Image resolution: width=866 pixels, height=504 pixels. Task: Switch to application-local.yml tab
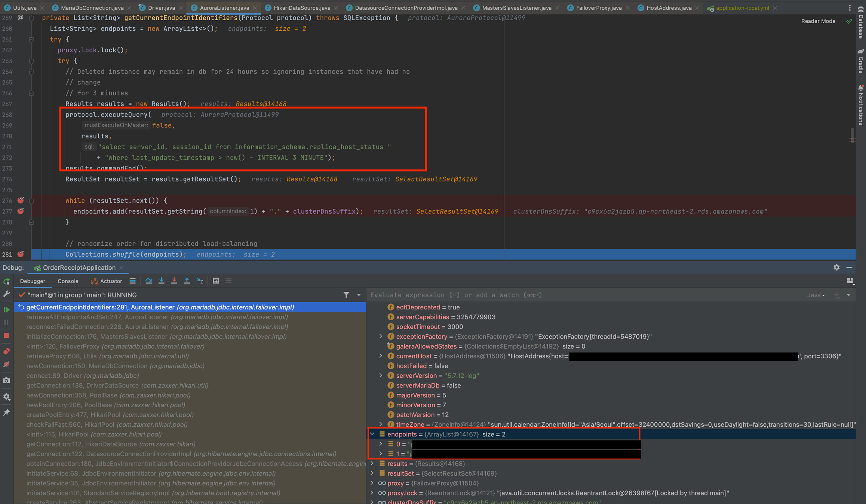[742, 8]
